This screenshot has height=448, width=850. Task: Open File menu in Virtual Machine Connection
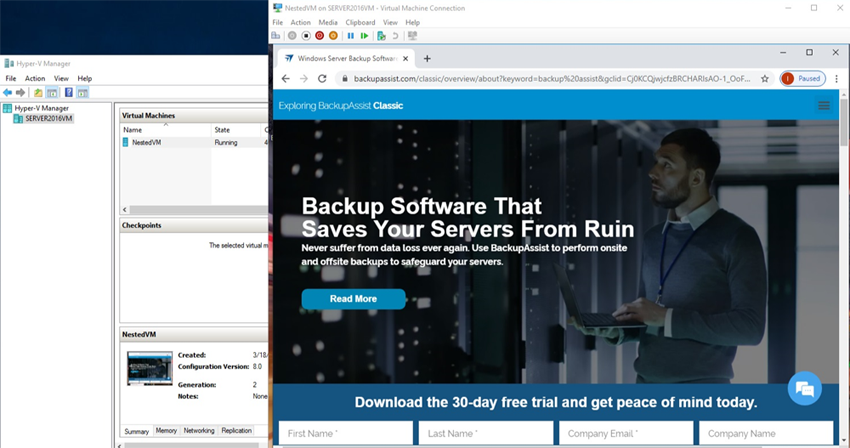pos(278,22)
